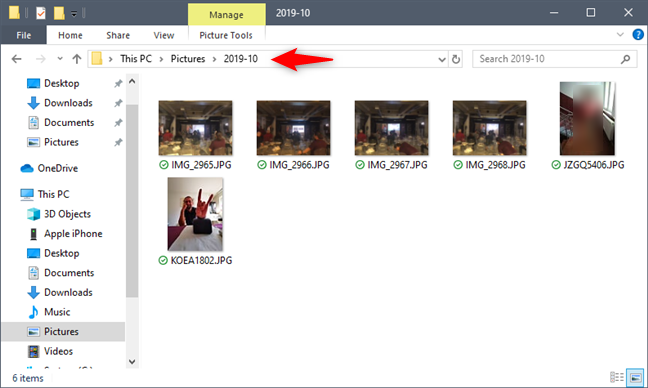Select the KOEA1802.JPG thumbnail
Viewport: 648px width, 388px height.
pos(195,214)
